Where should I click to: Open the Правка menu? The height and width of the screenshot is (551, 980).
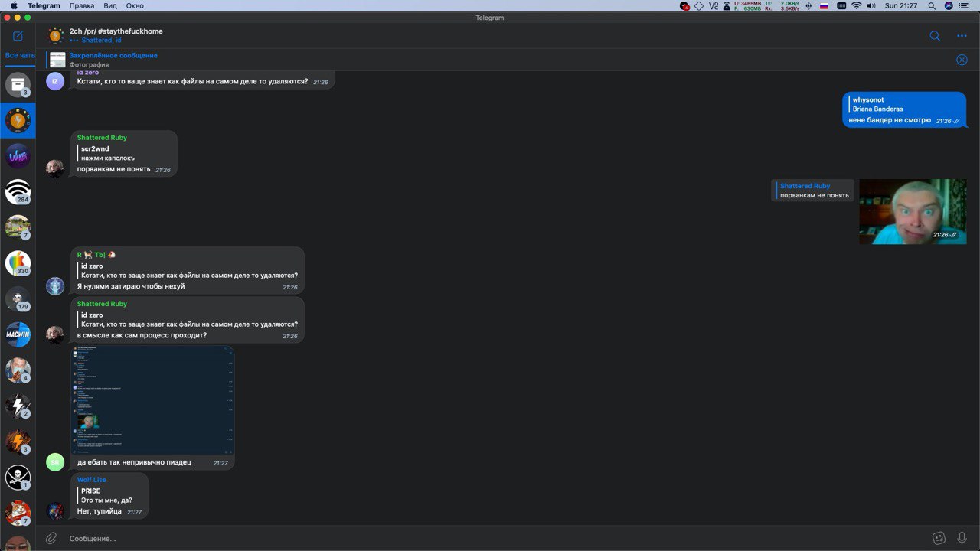82,5
